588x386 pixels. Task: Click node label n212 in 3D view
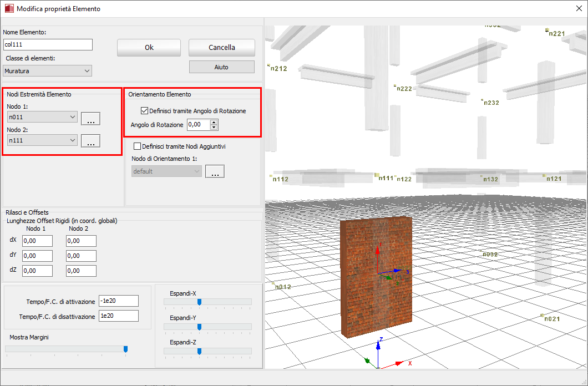coord(278,69)
